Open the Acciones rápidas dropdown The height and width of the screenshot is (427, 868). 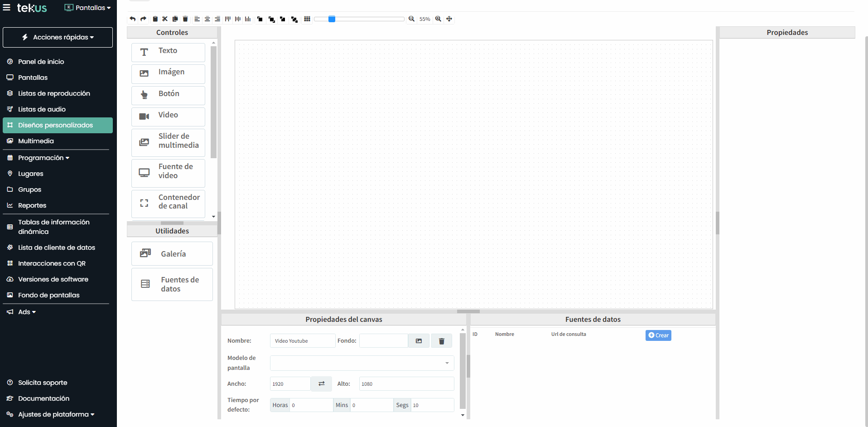(58, 37)
